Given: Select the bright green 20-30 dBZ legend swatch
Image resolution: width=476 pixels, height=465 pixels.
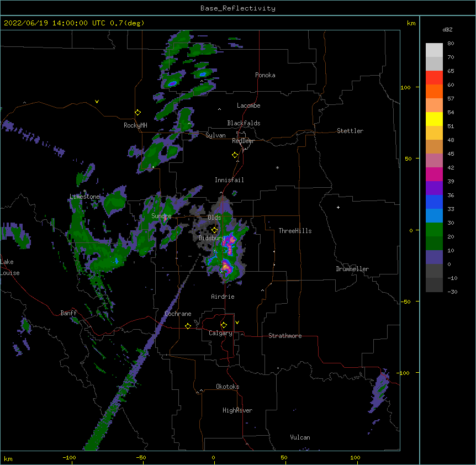Looking at the screenshot, I should [x=434, y=230].
